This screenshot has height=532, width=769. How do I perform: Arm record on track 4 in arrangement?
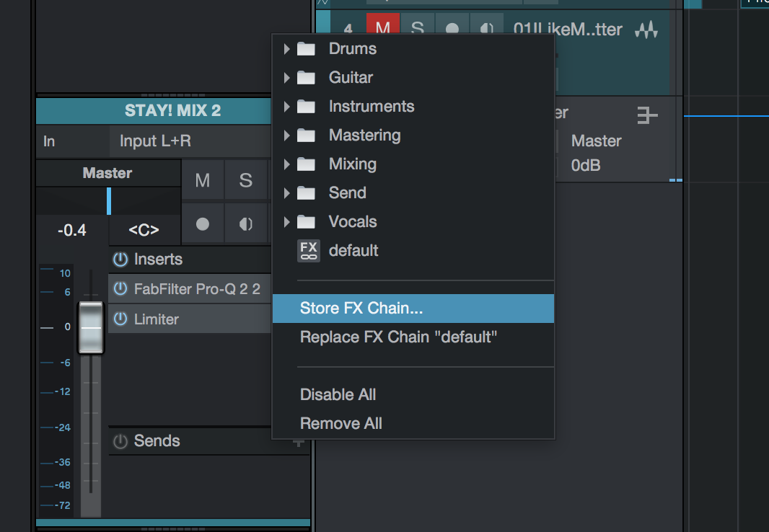(452, 30)
